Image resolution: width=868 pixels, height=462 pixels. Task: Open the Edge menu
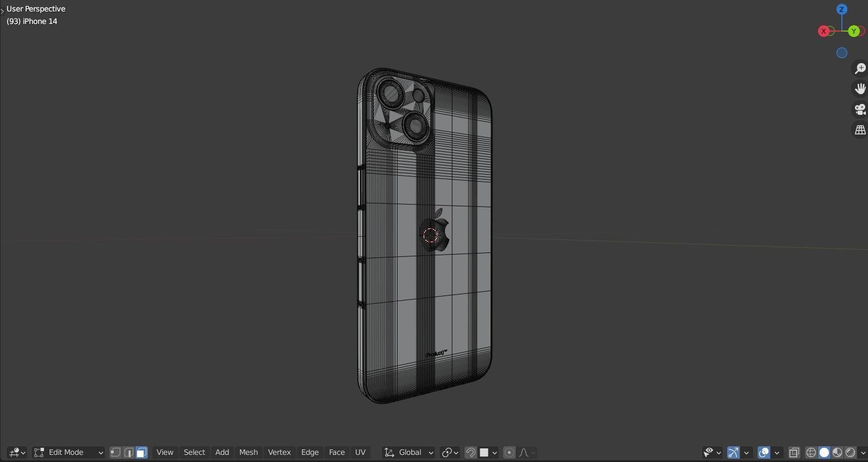pos(310,452)
